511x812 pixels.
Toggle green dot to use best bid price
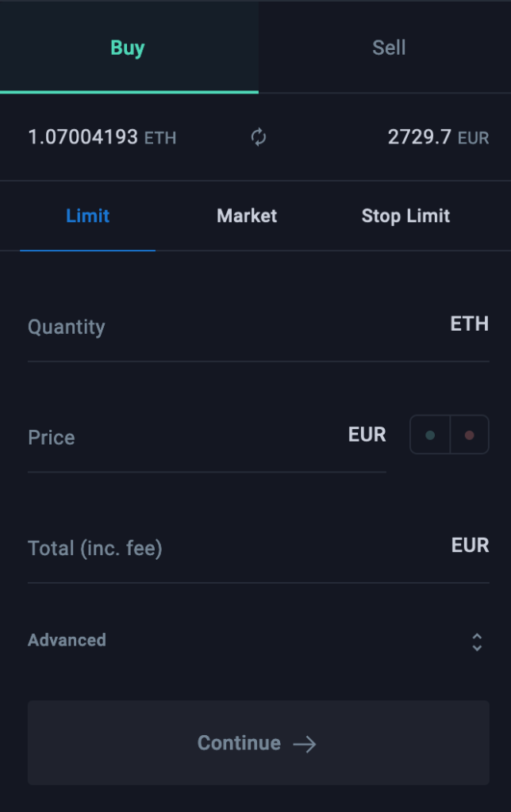point(429,435)
